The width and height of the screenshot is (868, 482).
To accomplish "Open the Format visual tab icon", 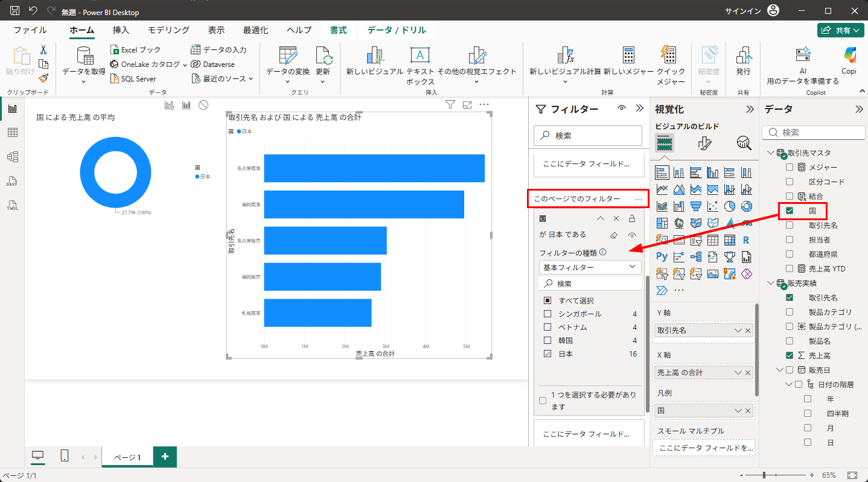I will pyautogui.click(x=704, y=143).
